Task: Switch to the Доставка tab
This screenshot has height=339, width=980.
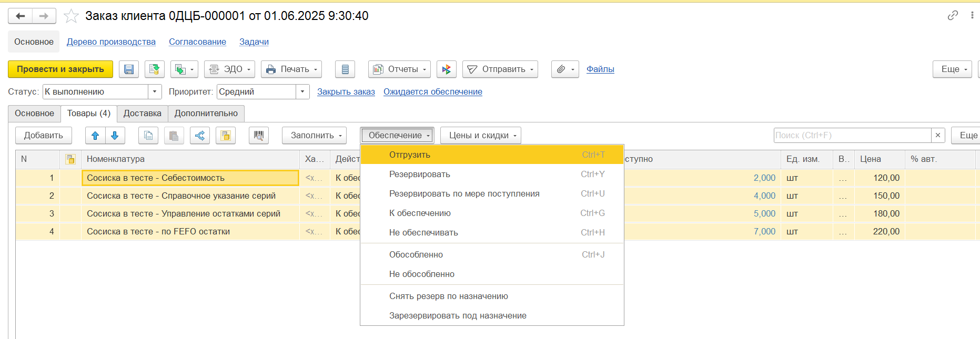Action: (x=142, y=114)
